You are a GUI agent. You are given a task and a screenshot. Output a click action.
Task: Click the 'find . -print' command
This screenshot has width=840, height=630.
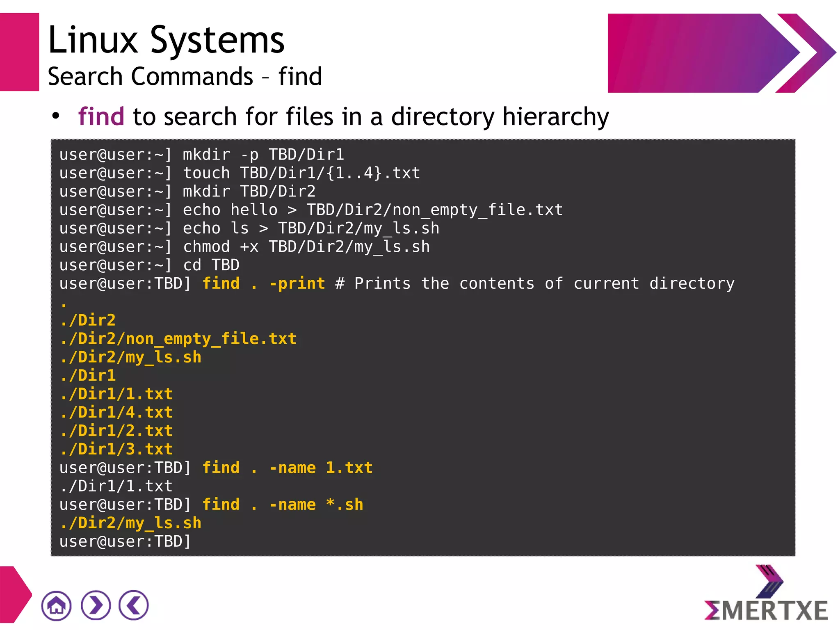point(264,284)
